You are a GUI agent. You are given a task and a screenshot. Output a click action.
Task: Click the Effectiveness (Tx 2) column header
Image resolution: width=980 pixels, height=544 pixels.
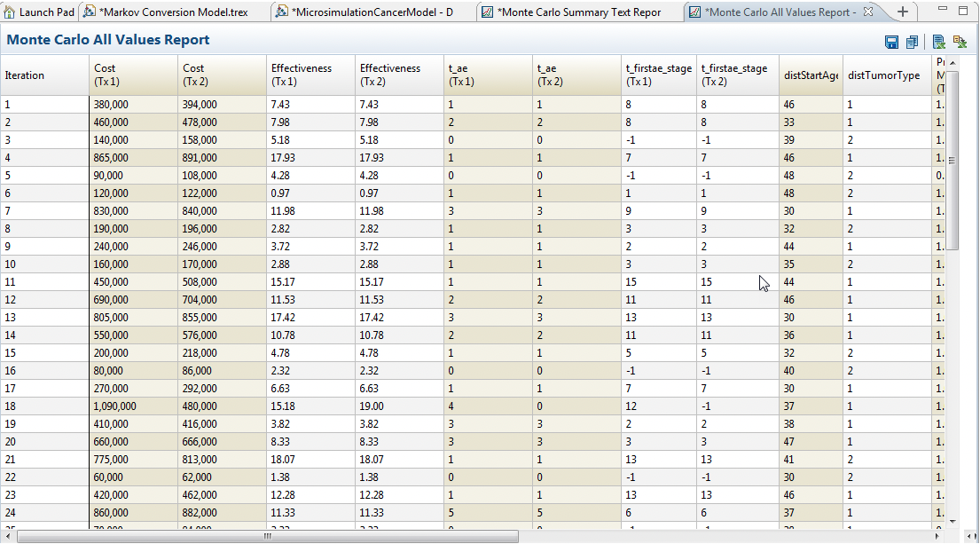[399, 75]
